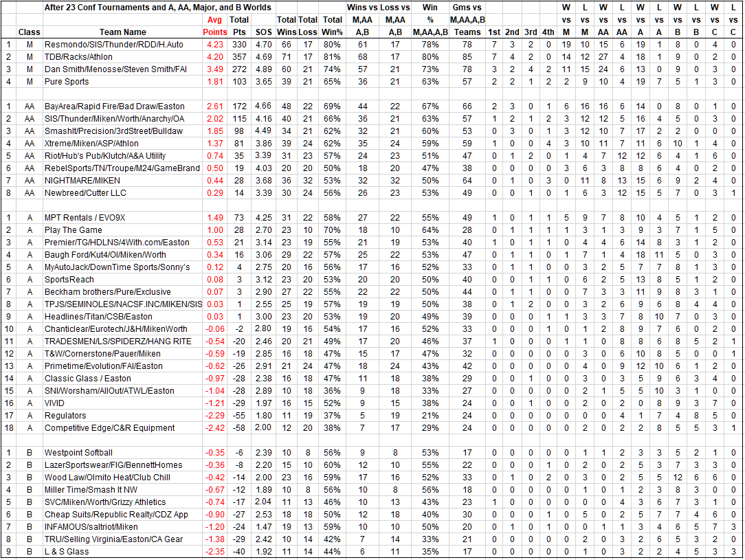
Task: Select the 'INFAMOUS/saltriot/Miken' cell
Action: pyautogui.click(x=122, y=526)
